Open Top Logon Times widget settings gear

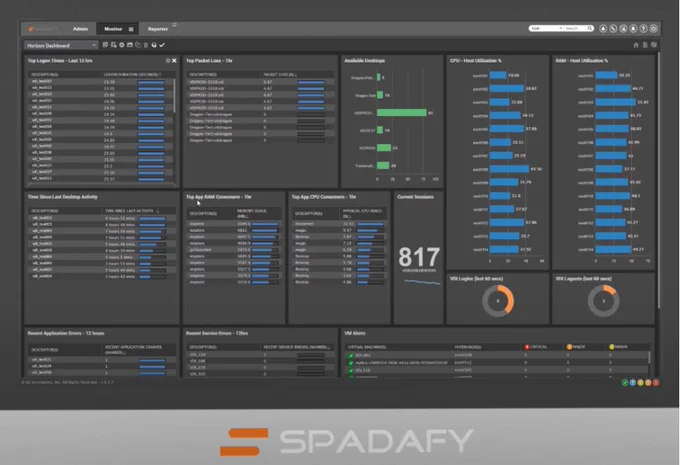tap(168, 61)
